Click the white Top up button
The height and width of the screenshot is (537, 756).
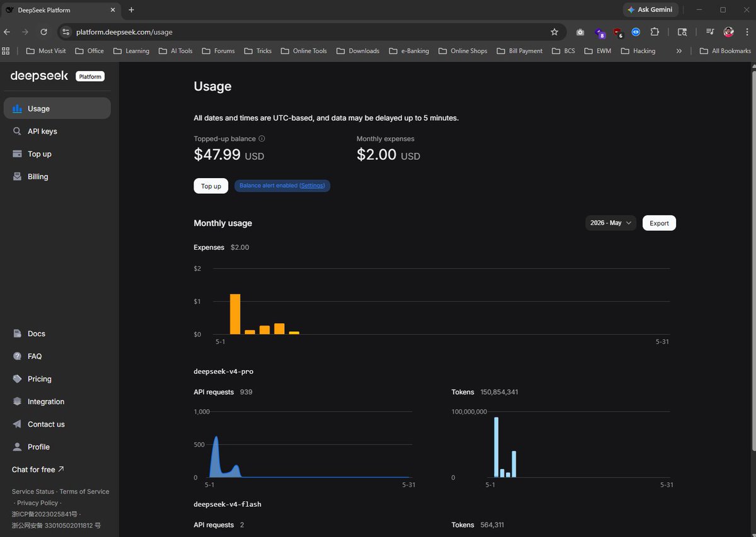[x=211, y=186]
